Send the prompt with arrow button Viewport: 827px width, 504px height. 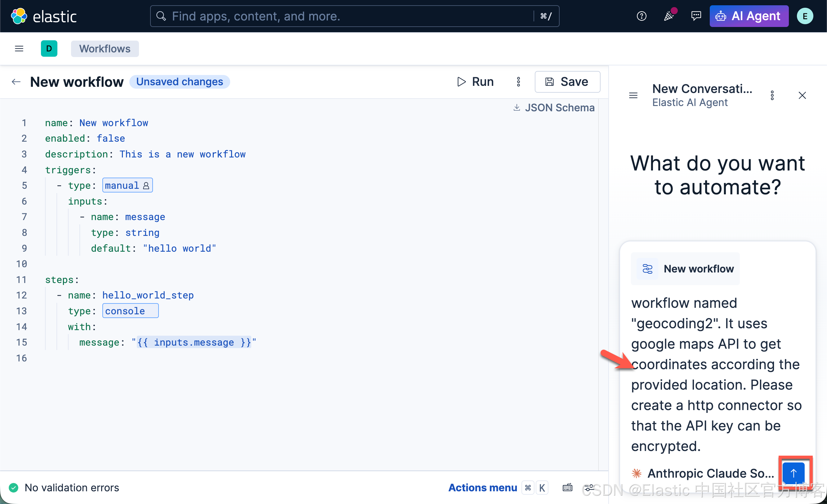(x=793, y=473)
